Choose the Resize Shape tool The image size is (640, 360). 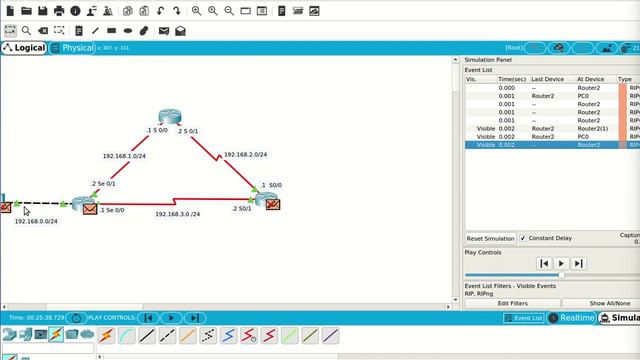coord(59,31)
